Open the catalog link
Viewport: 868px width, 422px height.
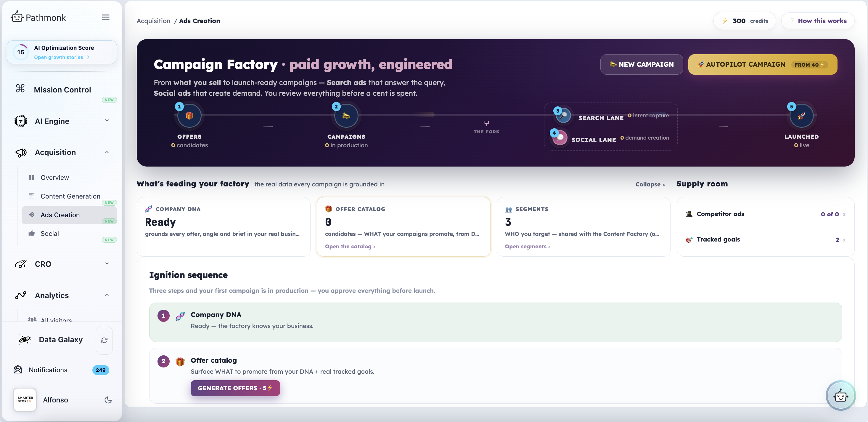coord(350,247)
